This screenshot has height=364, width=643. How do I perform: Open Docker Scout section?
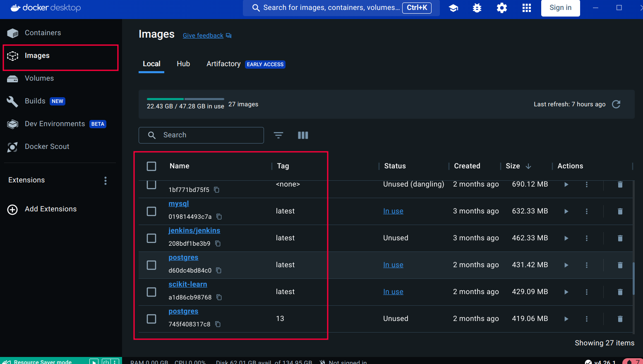(x=47, y=146)
